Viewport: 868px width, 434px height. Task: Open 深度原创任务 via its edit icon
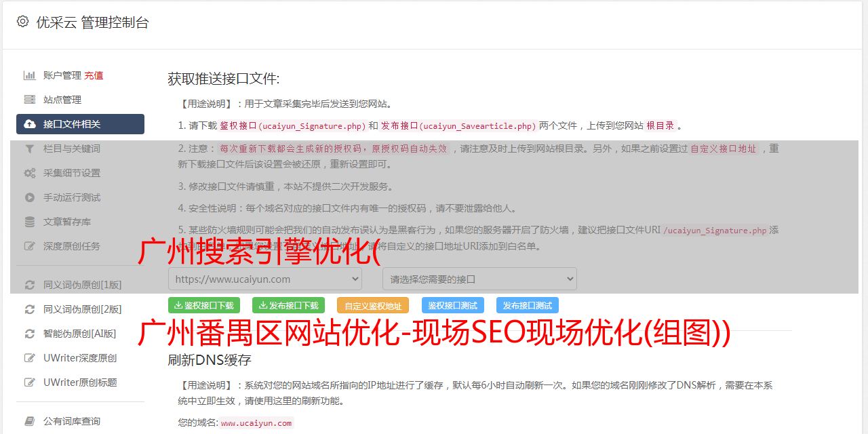pos(30,246)
